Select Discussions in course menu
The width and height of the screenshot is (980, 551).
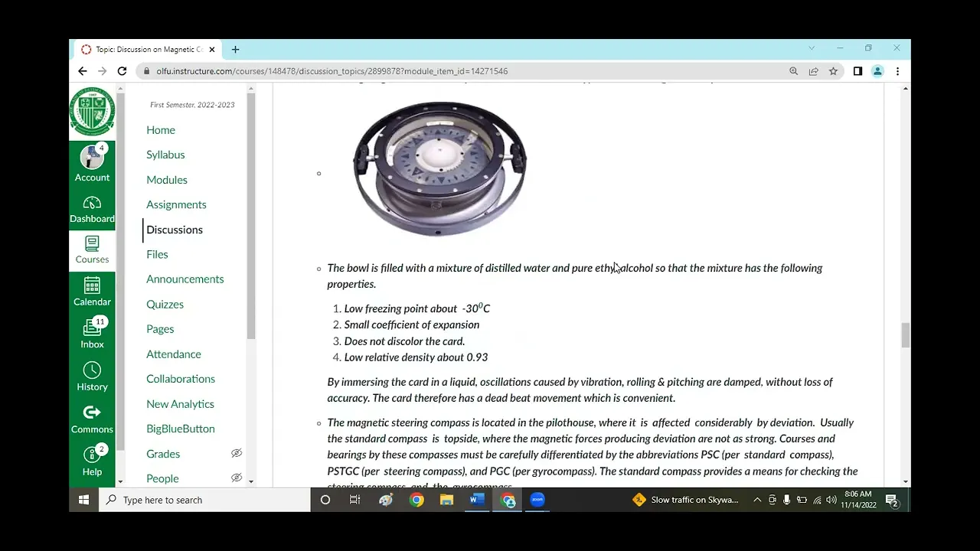[x=175, y=230]
